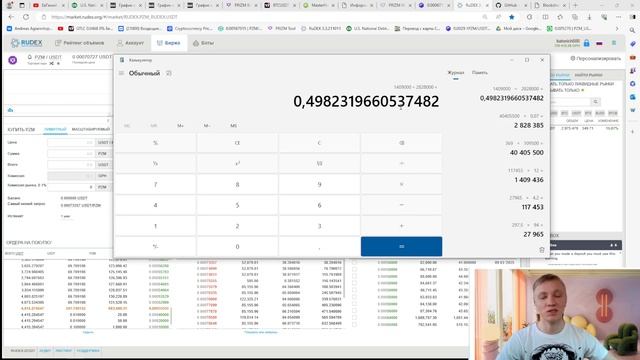Click the Сумма input field
640x360 pixels.
(71, 153)
